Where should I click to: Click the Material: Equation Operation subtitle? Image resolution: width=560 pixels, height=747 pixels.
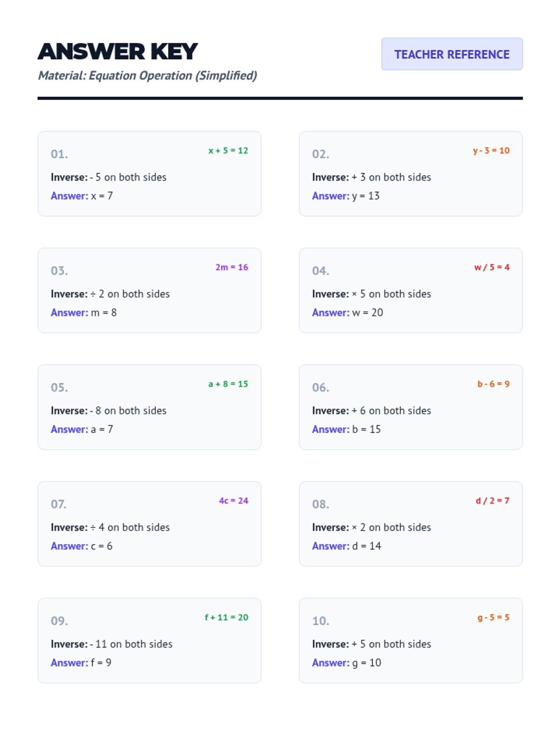click(x=147, y=76)
